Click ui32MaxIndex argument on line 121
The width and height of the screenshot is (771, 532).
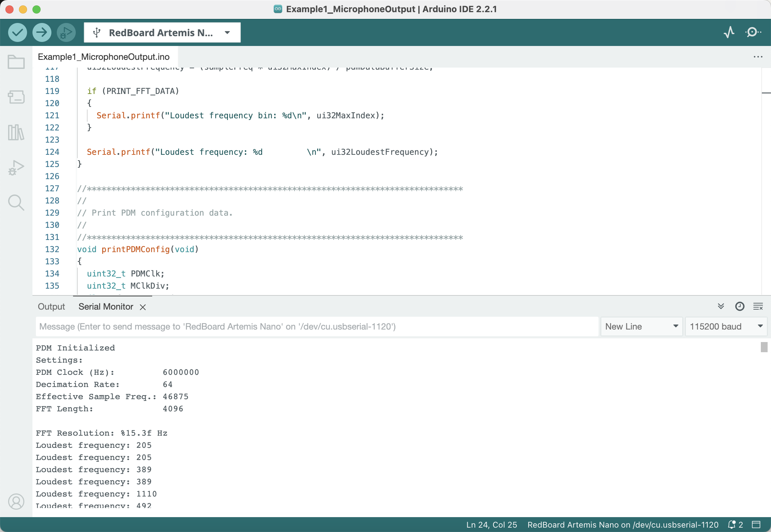tap(346, 116)
